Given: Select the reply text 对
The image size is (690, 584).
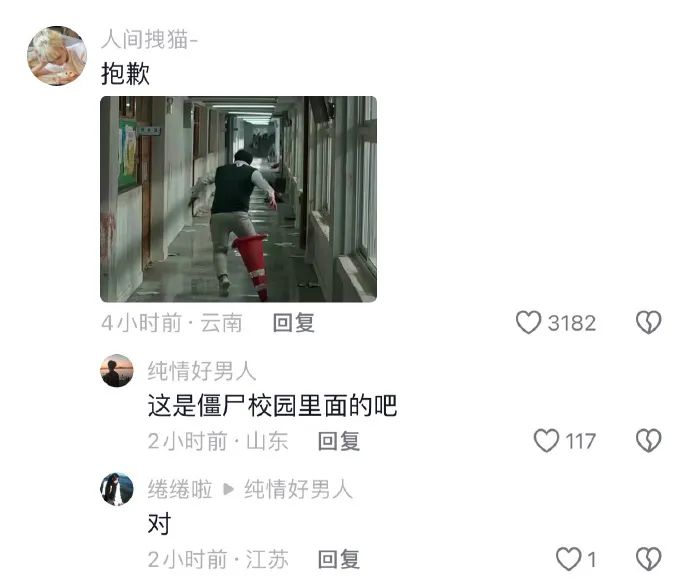Looking at the screenshot, I should 159,524.
